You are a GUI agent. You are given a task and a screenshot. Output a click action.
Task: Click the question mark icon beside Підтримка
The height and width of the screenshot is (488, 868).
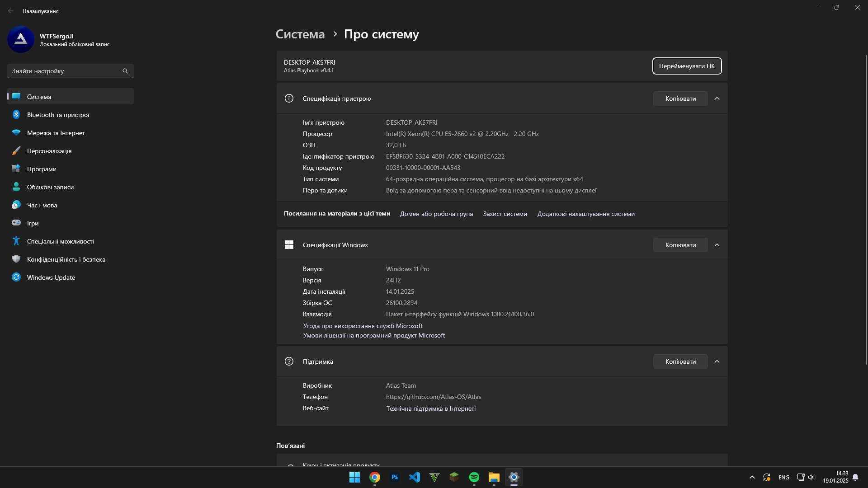(x=289, y=361)
